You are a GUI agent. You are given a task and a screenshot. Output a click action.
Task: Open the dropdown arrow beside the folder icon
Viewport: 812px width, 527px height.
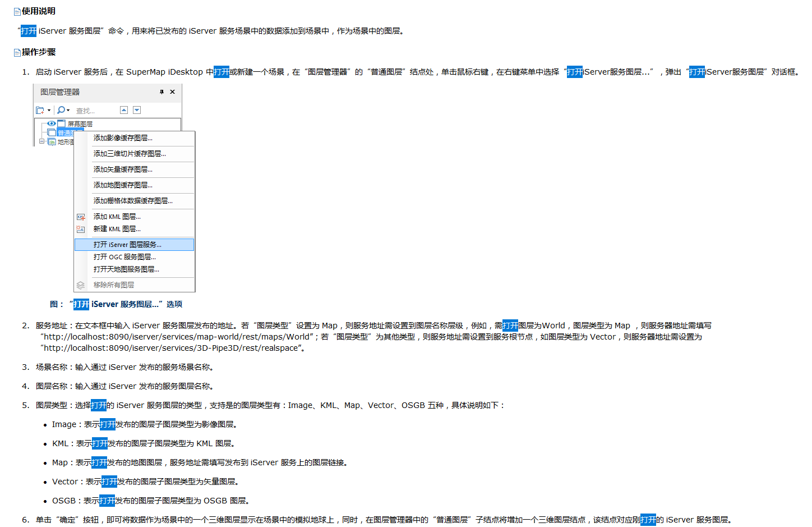[x=49, y=111]
